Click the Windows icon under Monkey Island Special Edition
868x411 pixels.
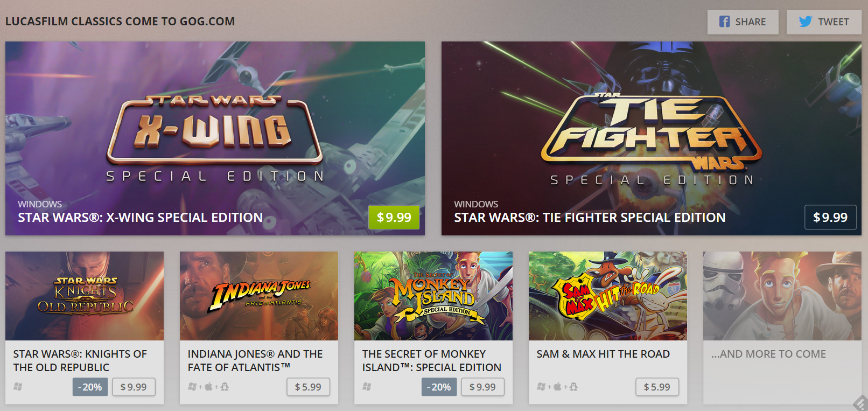point(367,387)
